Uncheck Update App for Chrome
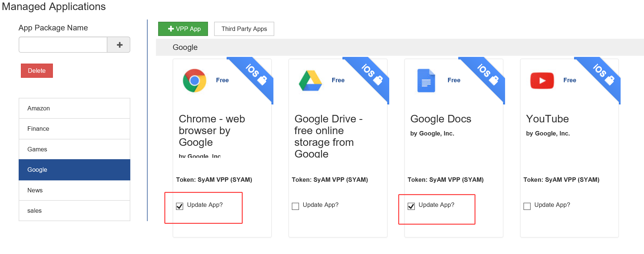This screenshot has width=644, height=254. 180,206
